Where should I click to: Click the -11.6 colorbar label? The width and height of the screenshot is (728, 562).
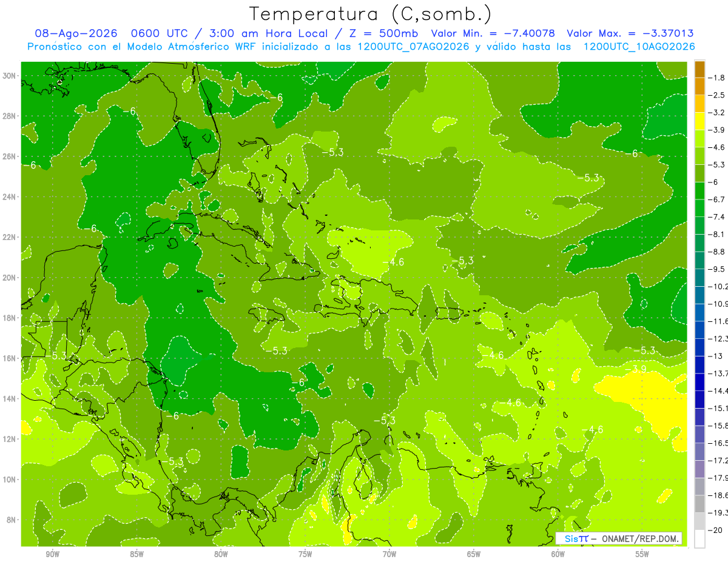[718, 321]
